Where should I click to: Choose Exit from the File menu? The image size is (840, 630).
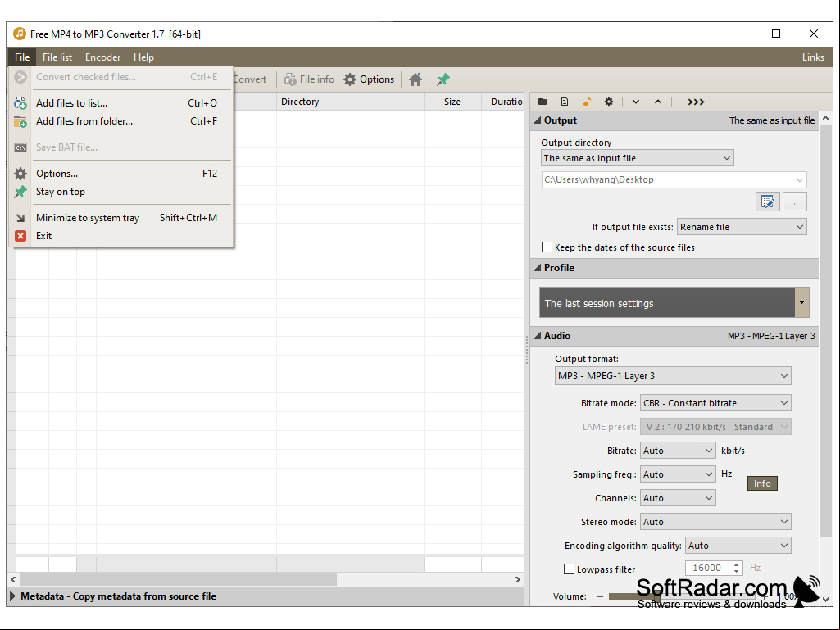point(121,236)
